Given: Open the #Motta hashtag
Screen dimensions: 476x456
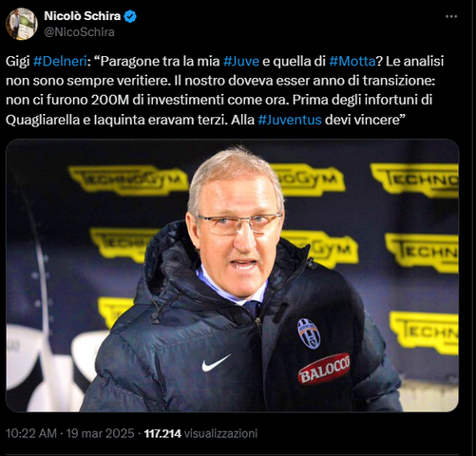Looking at the screenshot, I should click(x=352, y=61).
